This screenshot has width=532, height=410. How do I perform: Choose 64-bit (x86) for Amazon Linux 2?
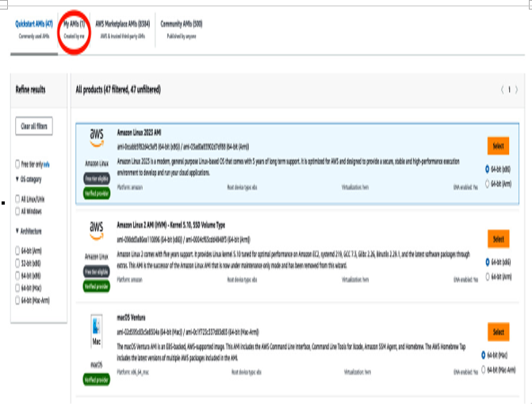[488, 262]
